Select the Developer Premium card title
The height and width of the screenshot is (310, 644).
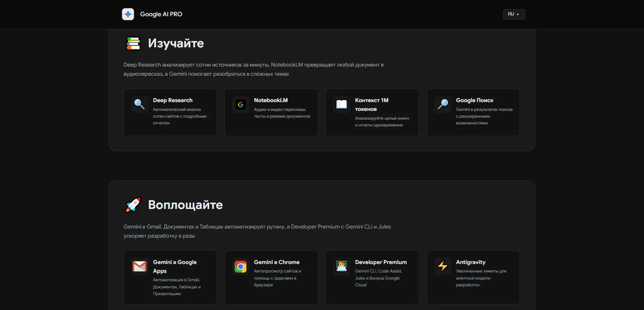(x=381, y=262)
